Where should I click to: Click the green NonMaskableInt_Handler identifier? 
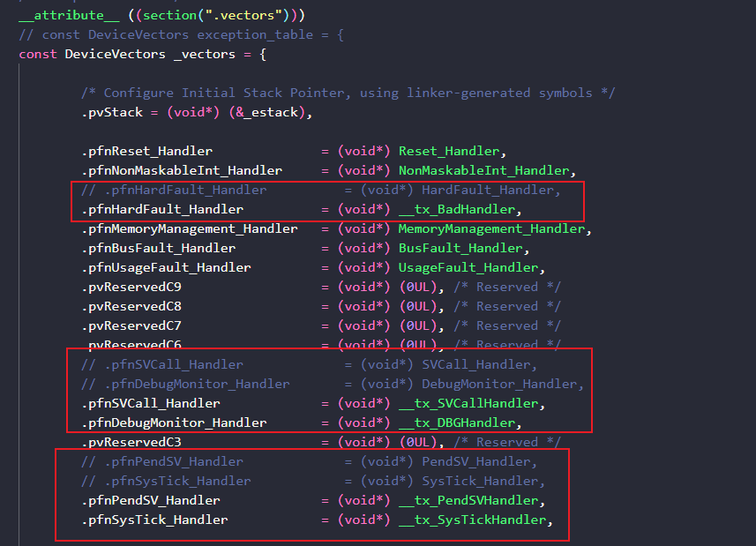coord(484,170)
